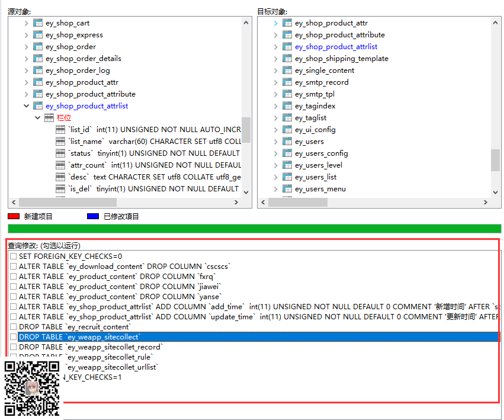504x420 pixels.
Task: Select ey_shop_product_attribute in source tree
Action: [x=90, y=94]
